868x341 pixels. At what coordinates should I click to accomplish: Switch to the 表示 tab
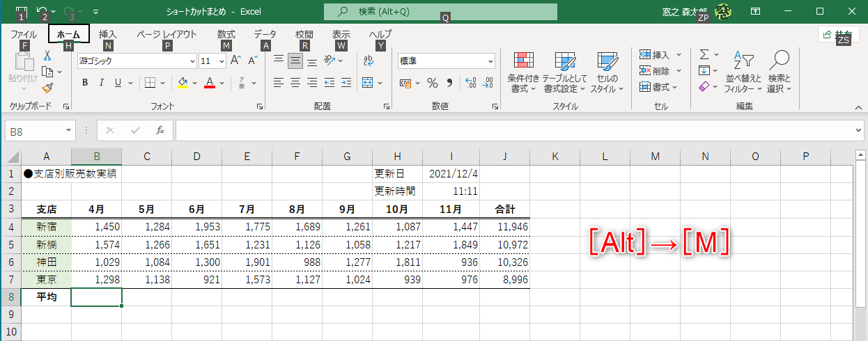point(341,34)
